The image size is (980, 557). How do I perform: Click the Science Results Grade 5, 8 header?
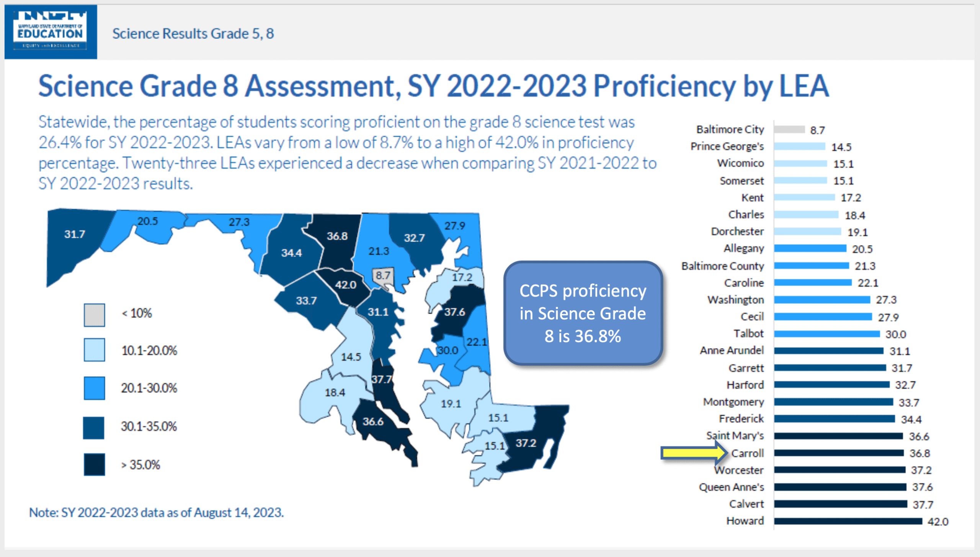click(x=193, y=34)
